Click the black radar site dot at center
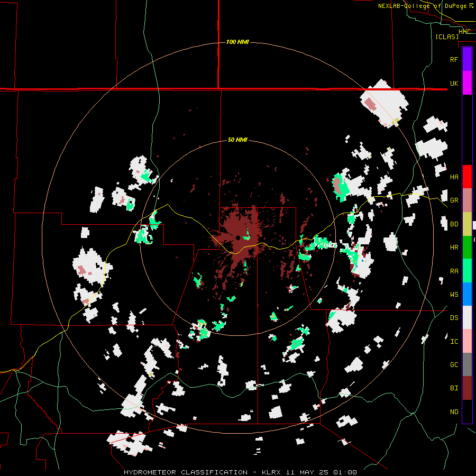The width and height of the screenshot is (476, 476). coord(238,237)
